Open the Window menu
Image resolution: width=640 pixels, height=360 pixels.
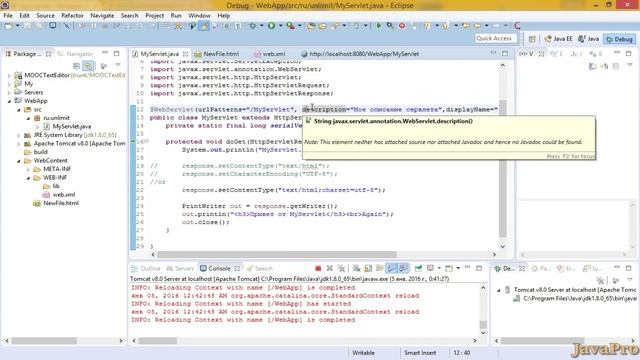[x=199, y=16]
